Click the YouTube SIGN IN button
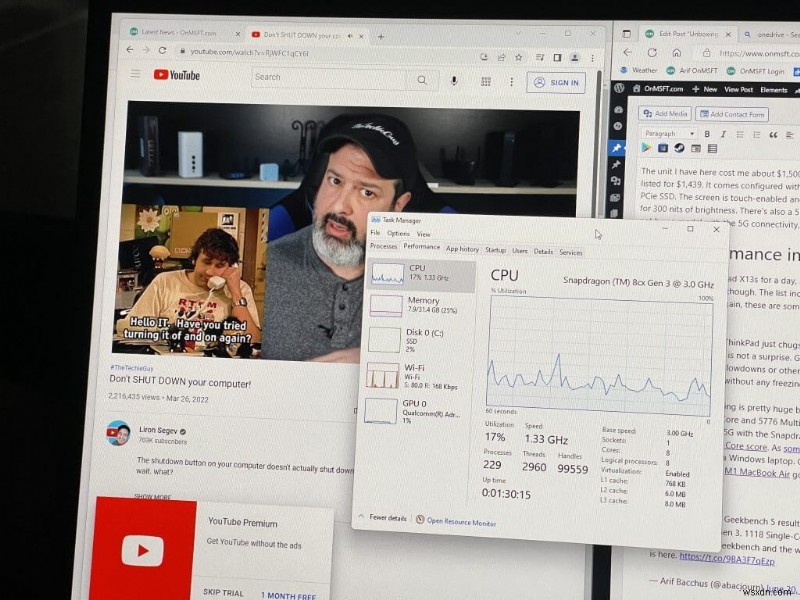 click(556, 83)
